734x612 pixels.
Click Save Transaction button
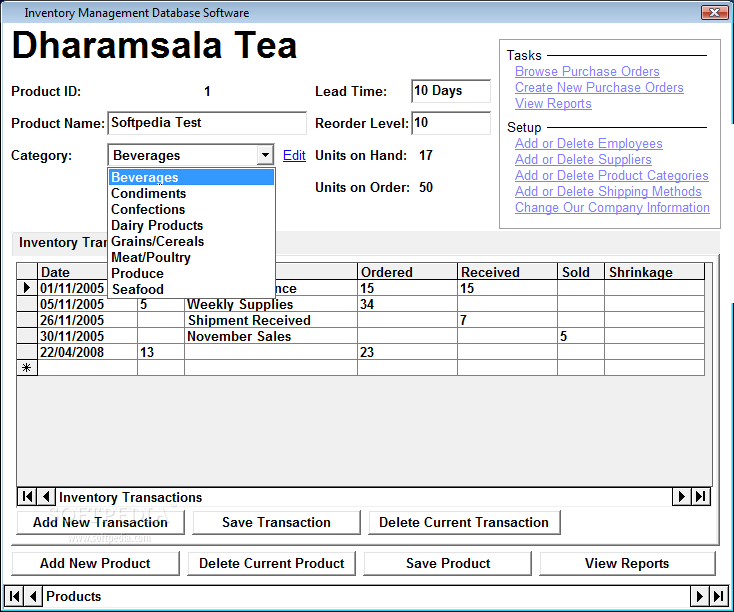click(276, 522)
